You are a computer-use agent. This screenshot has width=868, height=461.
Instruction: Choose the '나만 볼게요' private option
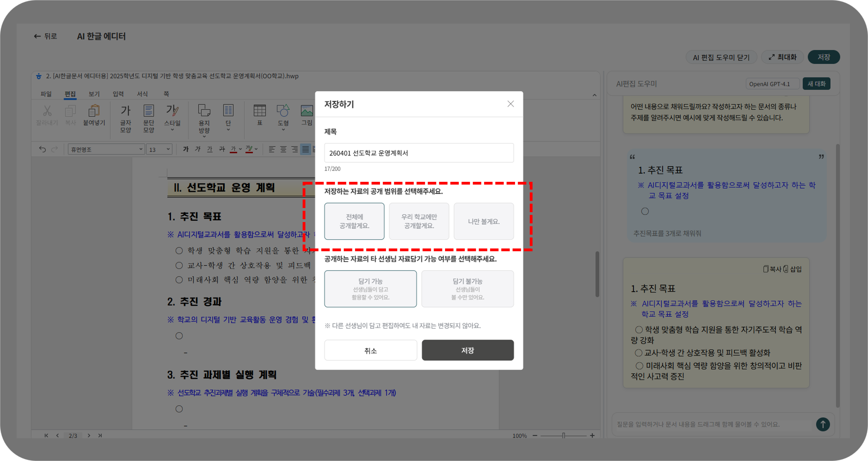(x=483, y=221)
